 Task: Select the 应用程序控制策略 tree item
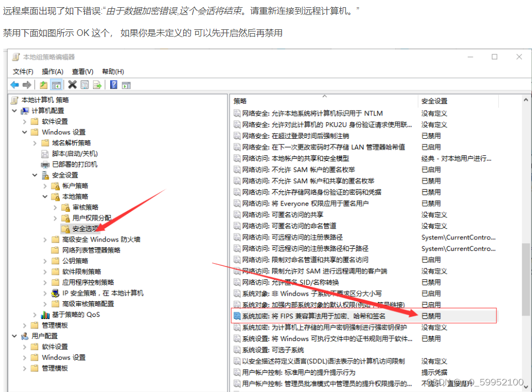point(88,282)
